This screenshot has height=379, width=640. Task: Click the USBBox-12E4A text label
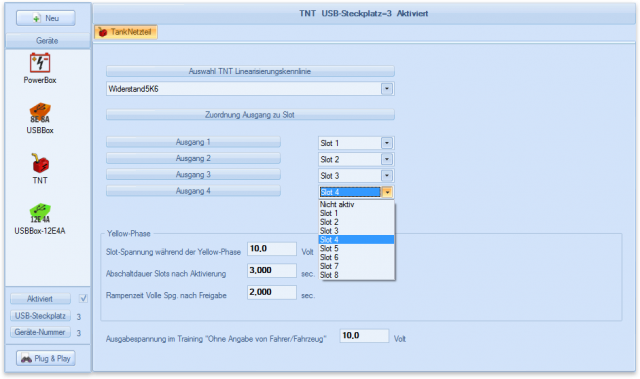(40, 231)
